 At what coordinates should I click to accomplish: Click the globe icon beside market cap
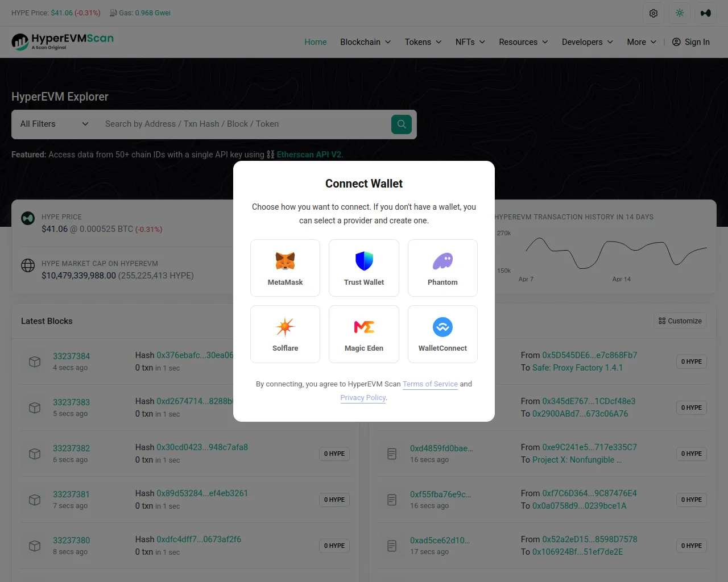pyautogui.click(x=28, y=265)
